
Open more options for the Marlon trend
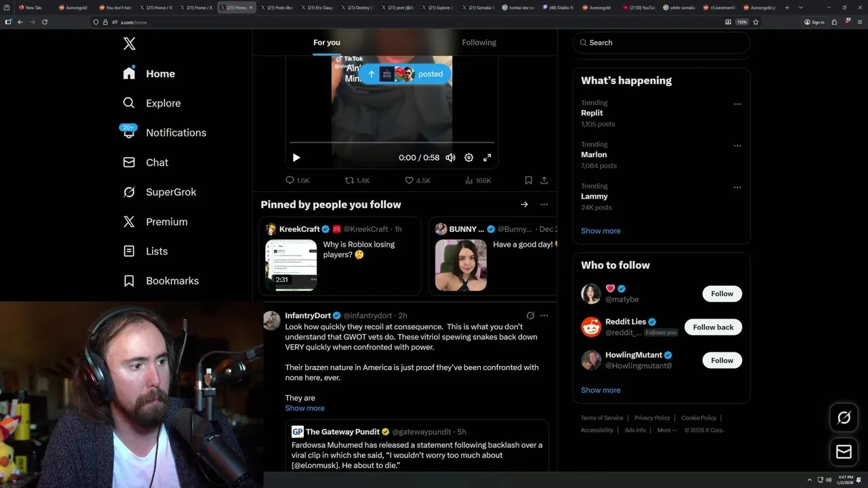click(x=737, y=145)
